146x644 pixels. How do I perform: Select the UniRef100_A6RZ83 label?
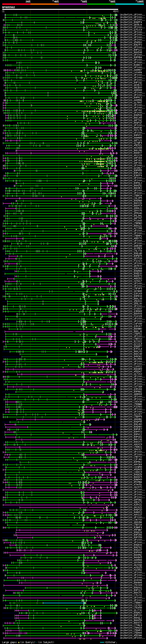tap(131, 278)
